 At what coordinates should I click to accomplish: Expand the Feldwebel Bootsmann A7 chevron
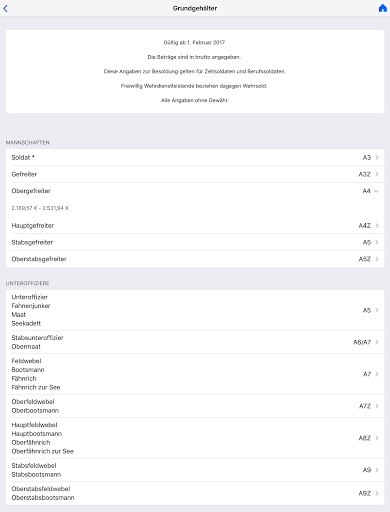(377, 374)
